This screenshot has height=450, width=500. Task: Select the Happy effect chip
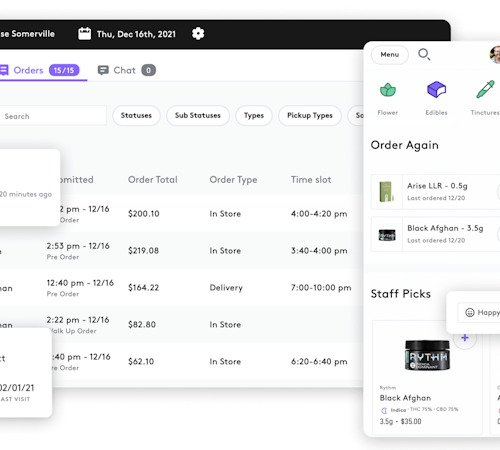479,312
